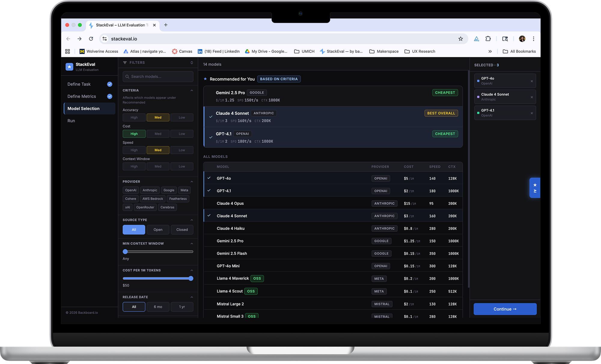Open the bookmarks apps grid icon
This screenshot has width=601, height=364.
[x=68, y=51]
